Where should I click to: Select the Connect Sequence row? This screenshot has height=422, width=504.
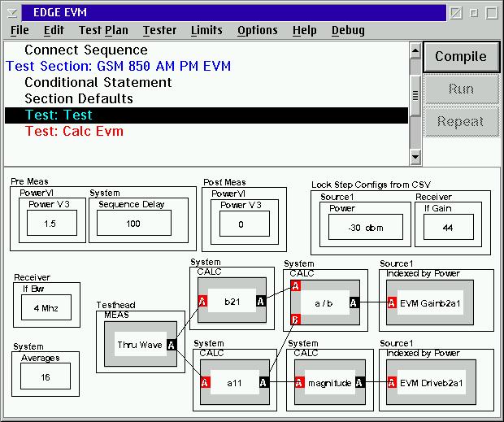206,50
